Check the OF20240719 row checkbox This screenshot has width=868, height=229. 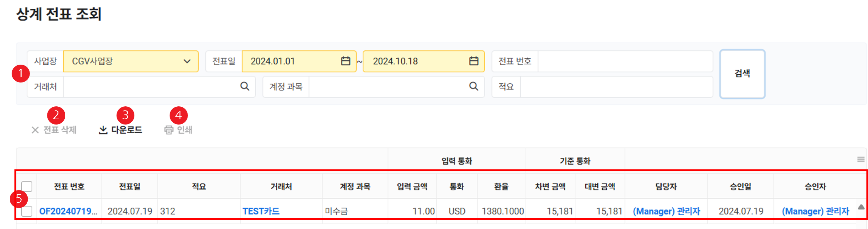27,211
